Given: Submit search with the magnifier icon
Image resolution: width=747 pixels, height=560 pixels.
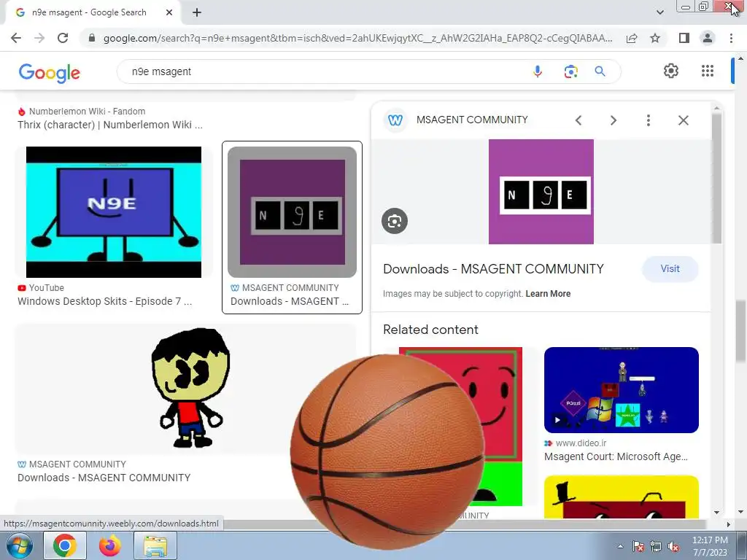Looking at the screenshot, I should [x=600, y=71].
